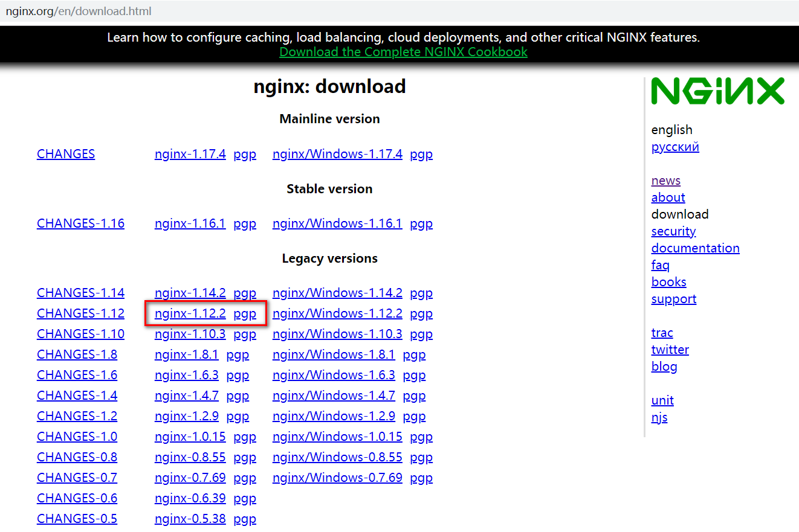
Task: Open CHANGES-1.0 link
Action: click(x=77, y=437)
